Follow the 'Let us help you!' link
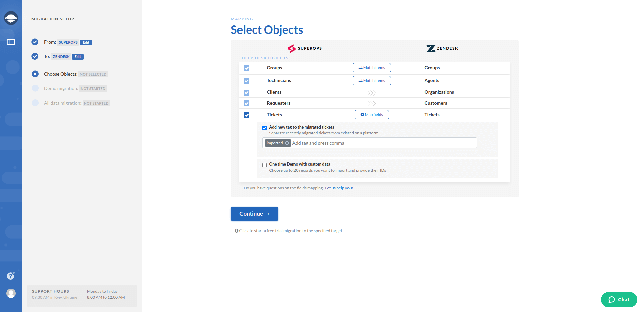 (x=339, y=188)
